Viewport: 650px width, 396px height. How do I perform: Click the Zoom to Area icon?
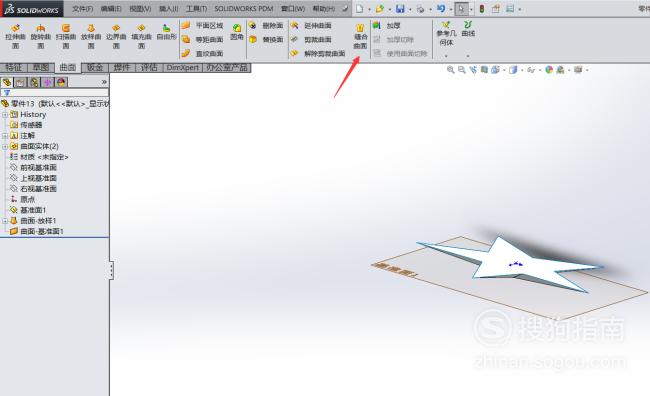point(461,70)
